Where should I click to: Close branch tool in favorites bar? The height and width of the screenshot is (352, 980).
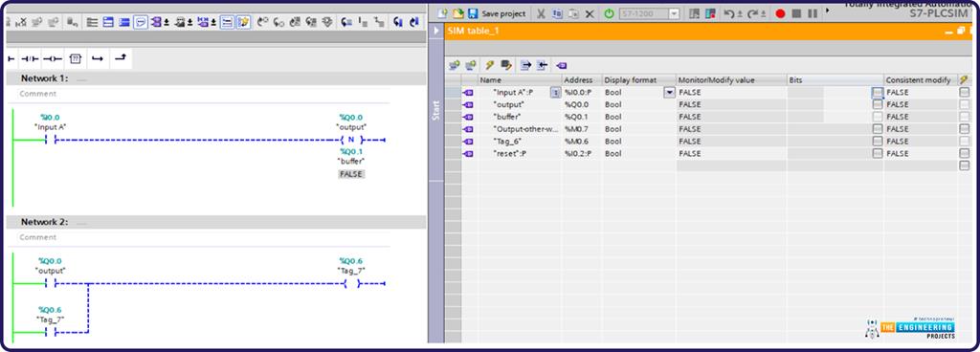[121, 58]
